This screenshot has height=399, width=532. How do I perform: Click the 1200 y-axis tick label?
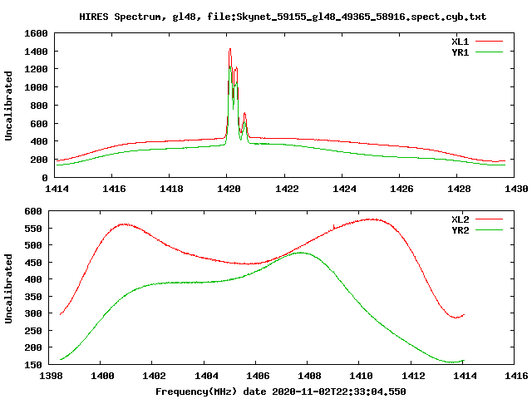[36, 69]
